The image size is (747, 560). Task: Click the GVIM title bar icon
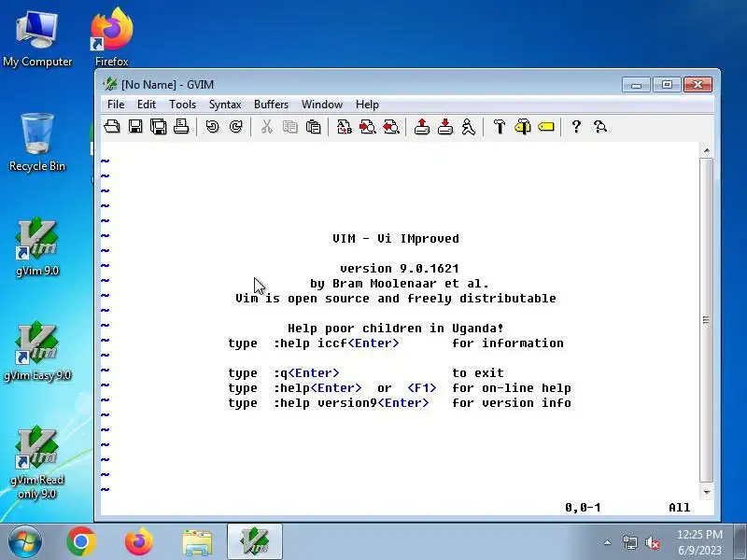point(110,84)
